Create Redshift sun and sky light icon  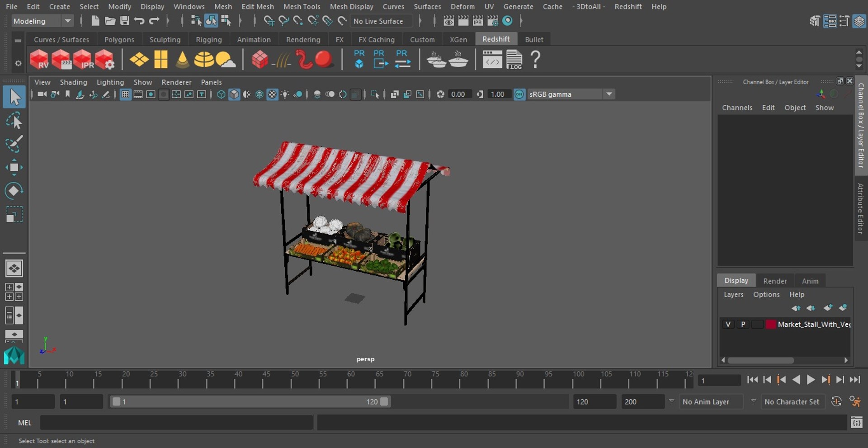[226, 60]
